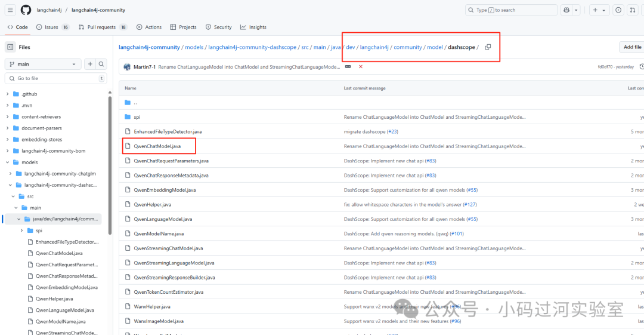Screen dimensions: 644x335
Task: Focus the Type / to search field
Action: (511, 10)
